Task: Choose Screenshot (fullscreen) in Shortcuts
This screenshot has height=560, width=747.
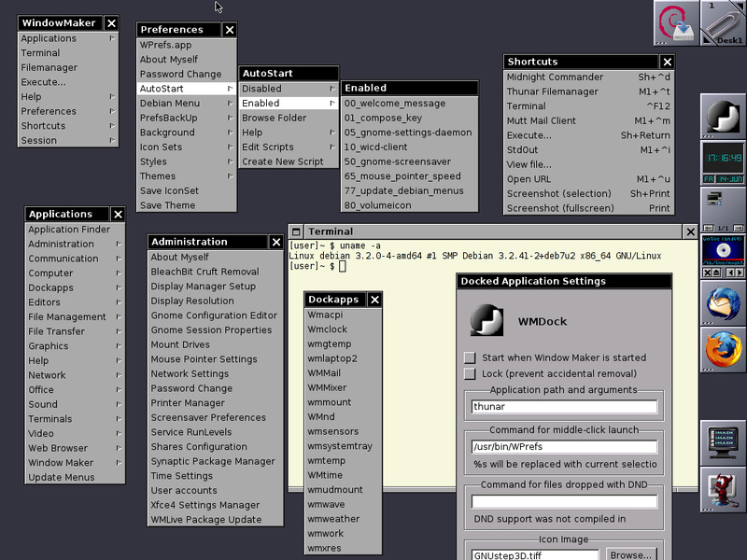Action: click(x=588, y=208)
